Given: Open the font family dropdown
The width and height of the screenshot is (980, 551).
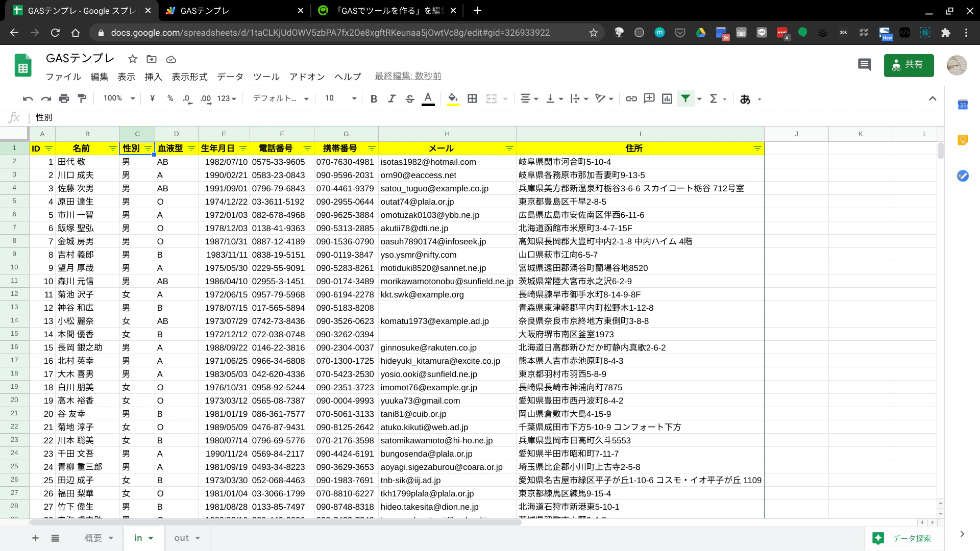Looking at the screenshot, I should click(281, 98).
